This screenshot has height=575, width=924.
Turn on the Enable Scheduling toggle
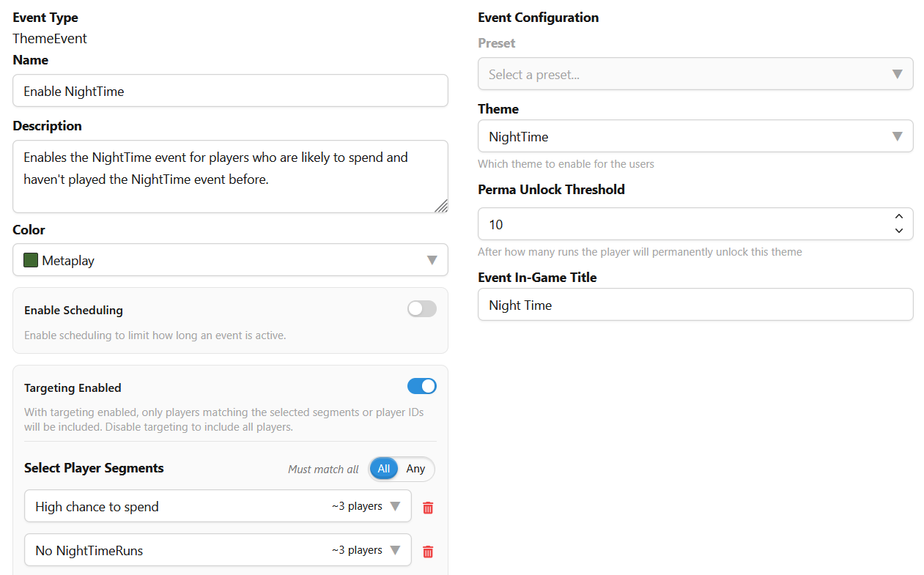tap(421, 309)
